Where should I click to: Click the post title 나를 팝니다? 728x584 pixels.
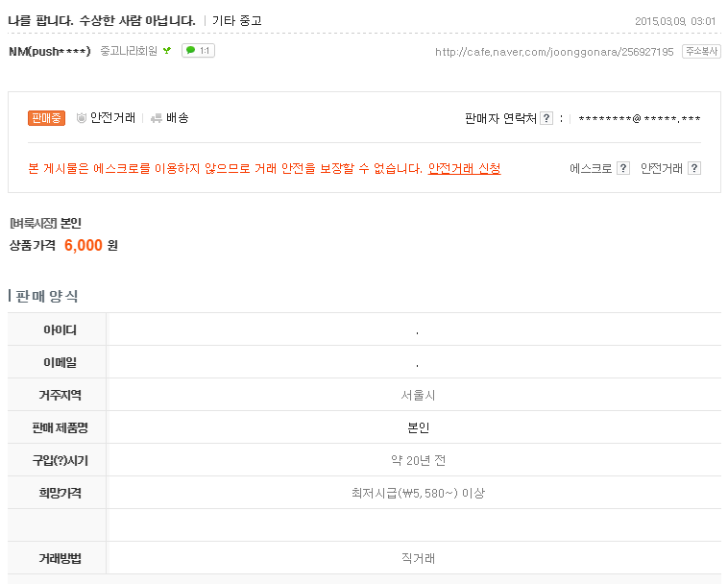click(102, 20)
